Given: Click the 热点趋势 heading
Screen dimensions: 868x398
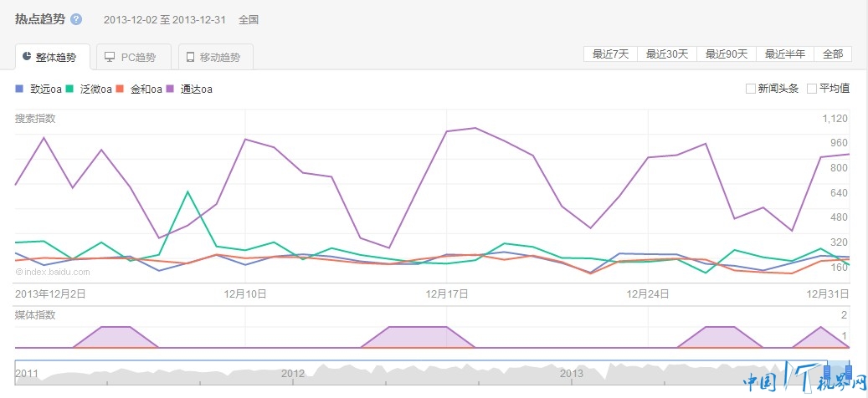Looking at the screenshot, I should click(x=40, y=19).
